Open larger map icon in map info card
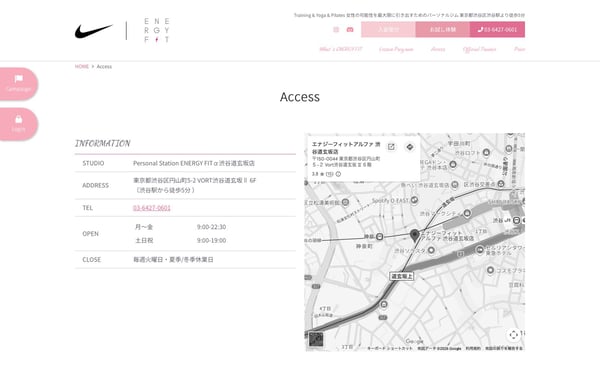Image resolution: width=600 pixels, height=375 pixels. 391,147
